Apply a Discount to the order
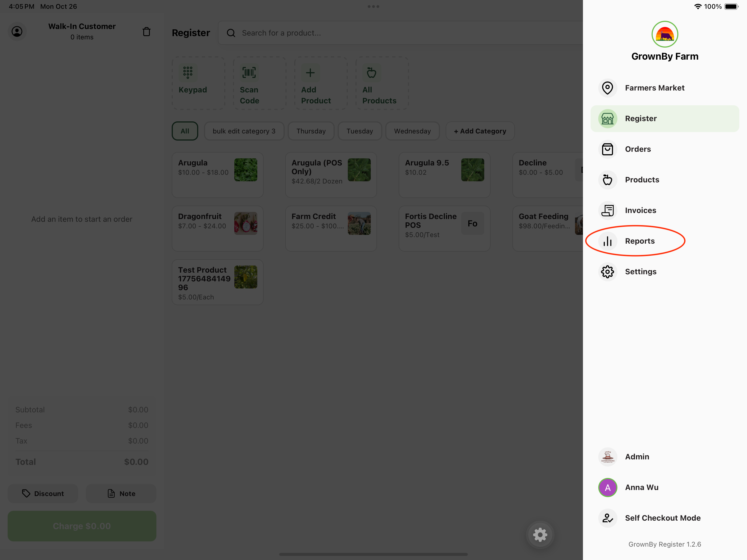This screenshot has width=747, height=560. coord(43,494)
